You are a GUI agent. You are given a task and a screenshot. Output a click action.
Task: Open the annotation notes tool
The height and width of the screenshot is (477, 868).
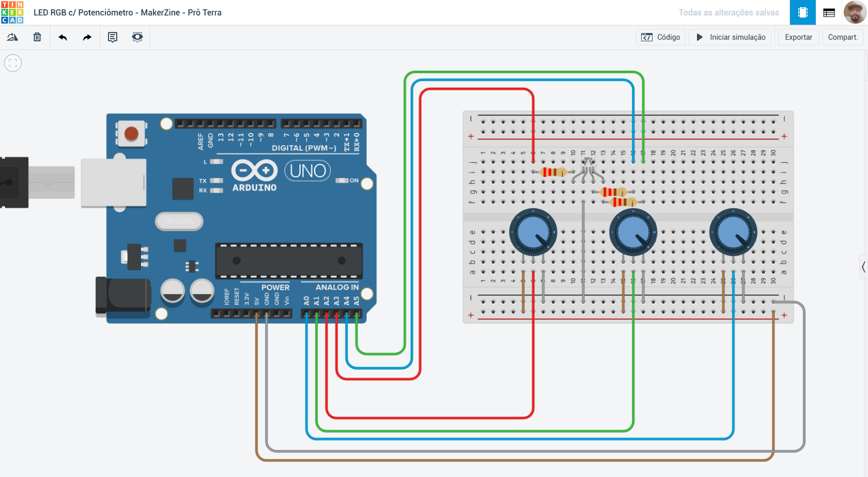[112, 37]
